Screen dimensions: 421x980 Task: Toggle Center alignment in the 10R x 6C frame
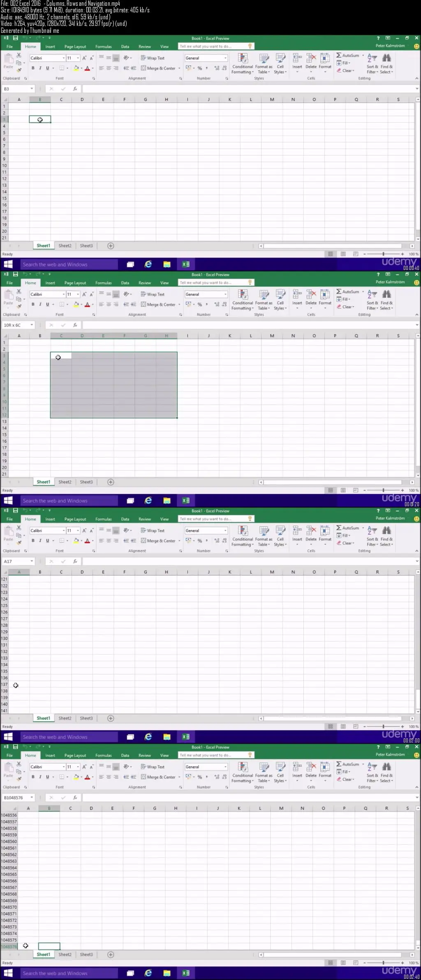pyautogui.click(x=109, y=304)
